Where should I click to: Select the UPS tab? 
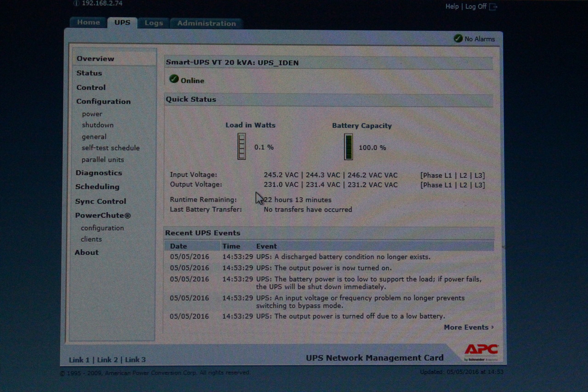[x=122, y=23]
